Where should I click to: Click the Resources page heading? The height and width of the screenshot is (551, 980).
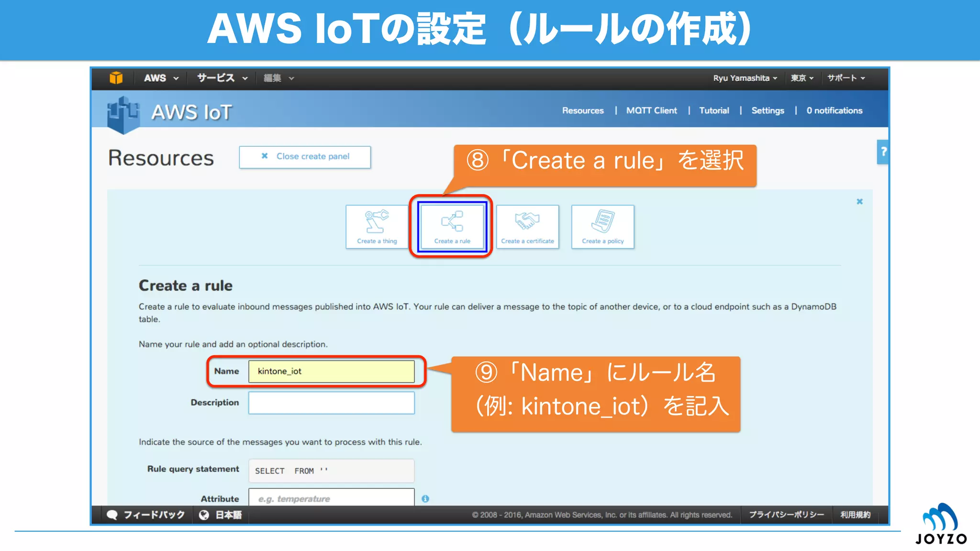(x=161, y=158)
